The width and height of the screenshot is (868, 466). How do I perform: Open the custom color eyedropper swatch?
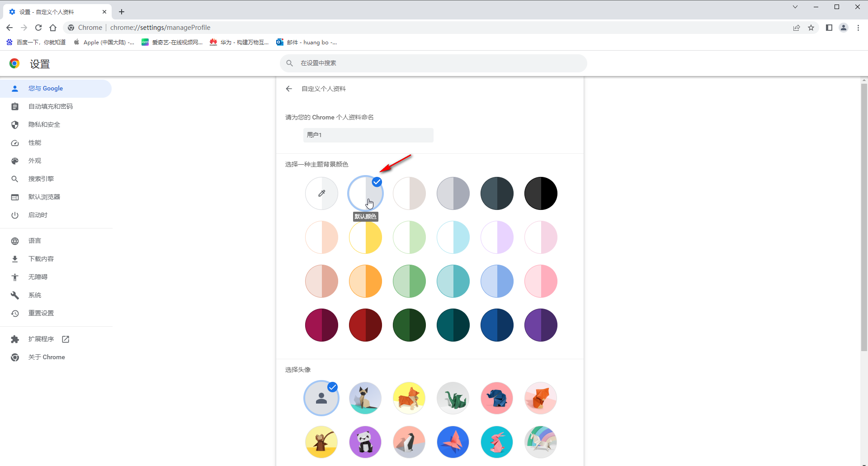(x=321, y=193)
